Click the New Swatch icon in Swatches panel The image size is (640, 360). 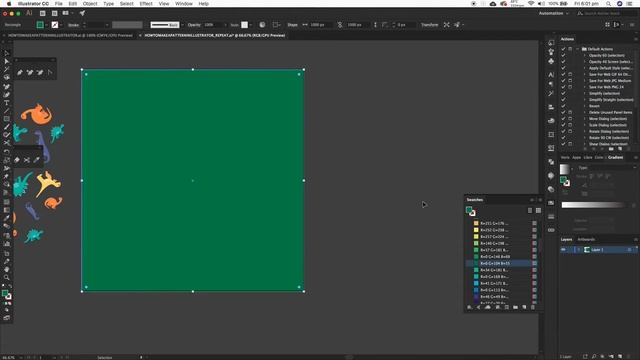pyautogui.click(x=524, y=307)
